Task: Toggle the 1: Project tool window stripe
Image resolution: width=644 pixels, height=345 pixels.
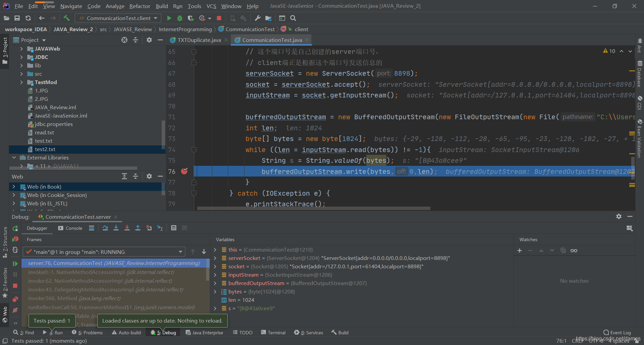Action: click(5, 51)
